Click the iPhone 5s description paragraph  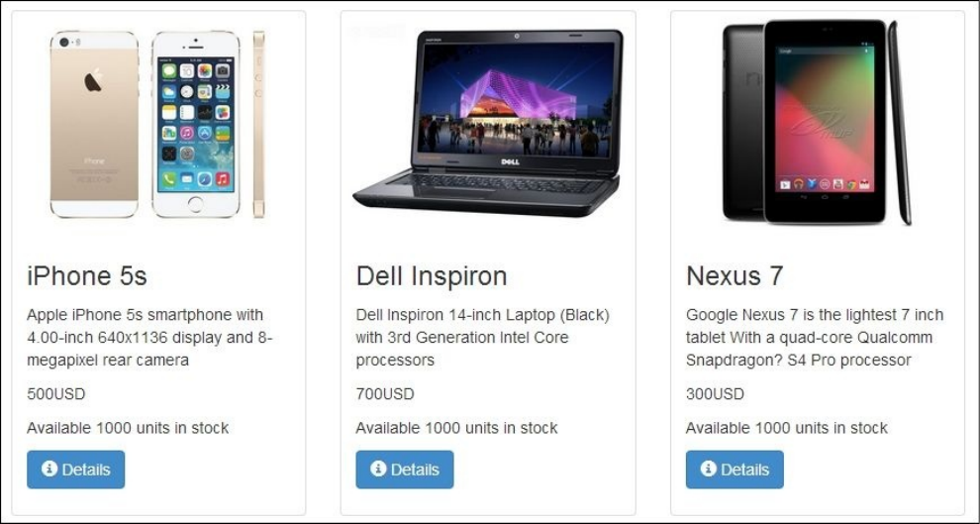point(150,337)
